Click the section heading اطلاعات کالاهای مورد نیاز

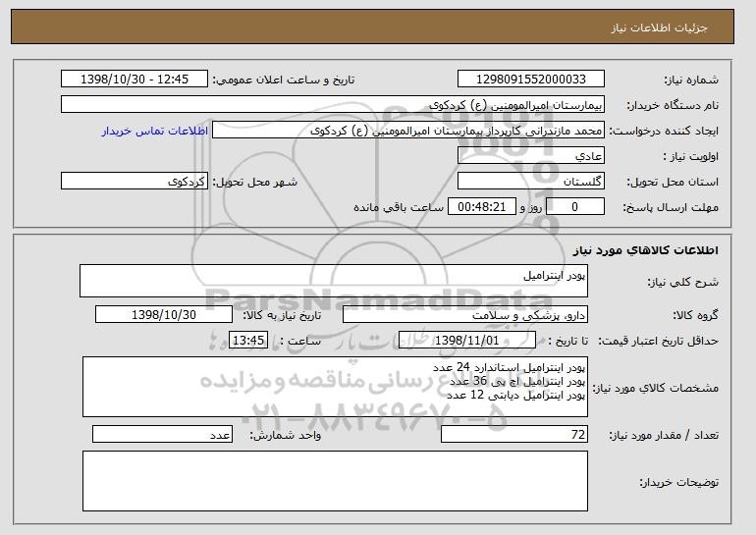pyautogui.click(x=646, y=250)
